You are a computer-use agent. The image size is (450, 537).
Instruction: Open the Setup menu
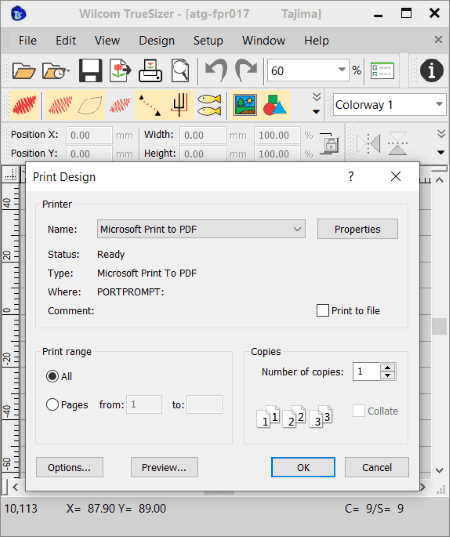coord(208,40)
